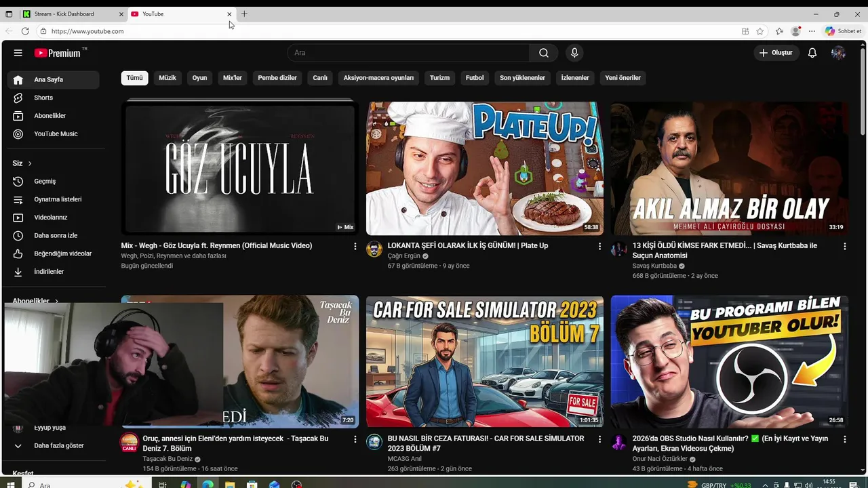Go to YouTube Premium home logo
868x488 pixels.
(58, 53)
